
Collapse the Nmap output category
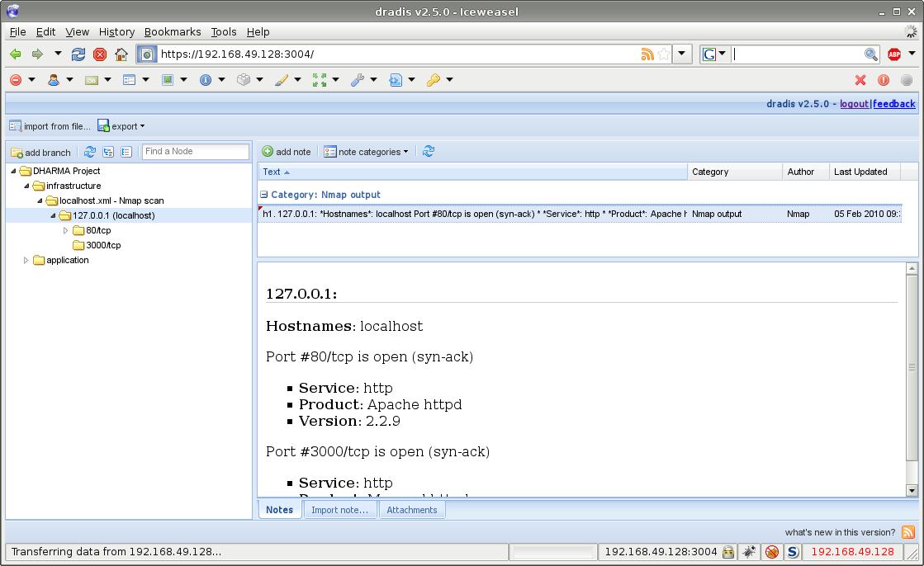[x=263, y=194]
